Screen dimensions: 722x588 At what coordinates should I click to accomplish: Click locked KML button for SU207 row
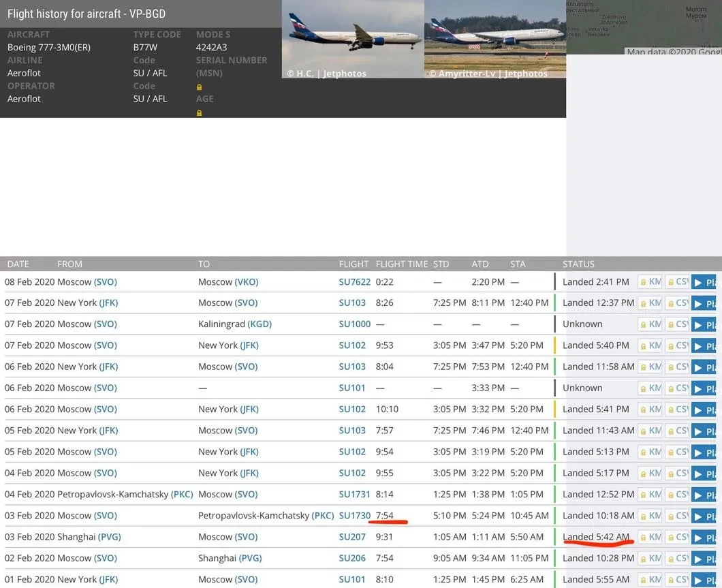pyautogui.click(x=650, y=537)
